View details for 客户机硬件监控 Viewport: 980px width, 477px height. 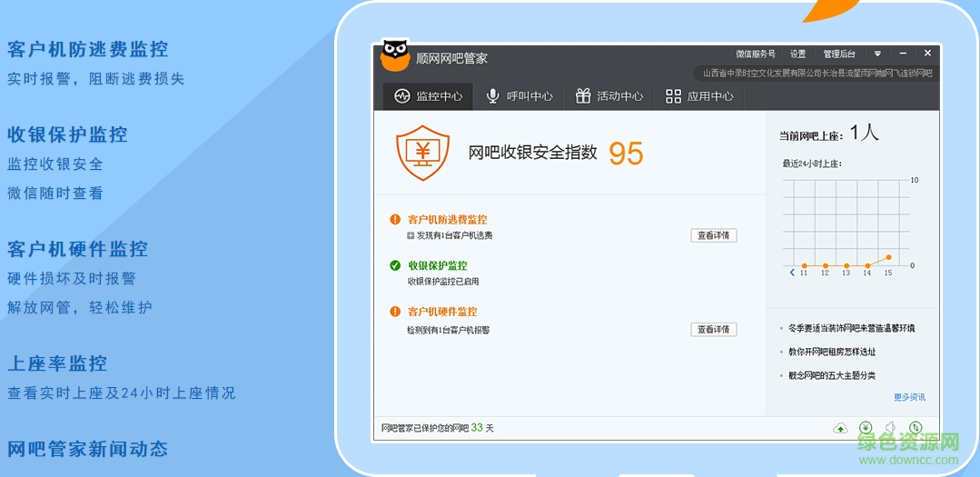point(714,330)
